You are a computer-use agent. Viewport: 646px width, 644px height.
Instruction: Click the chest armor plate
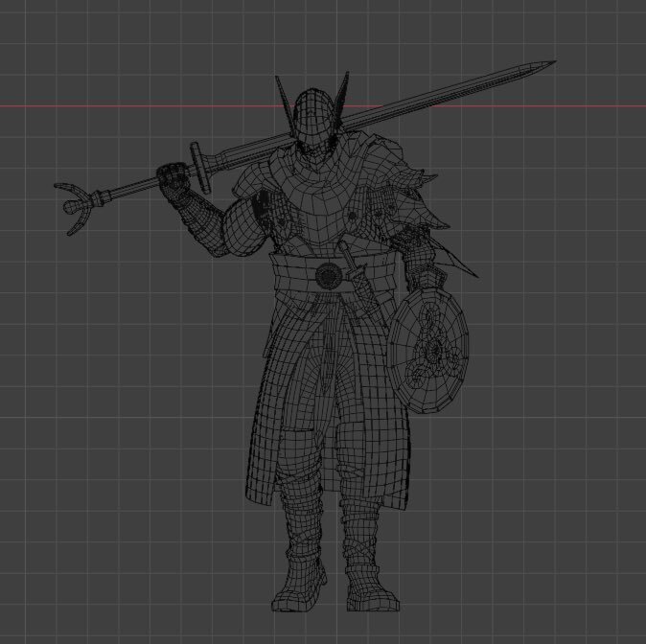tap(316, 206)
